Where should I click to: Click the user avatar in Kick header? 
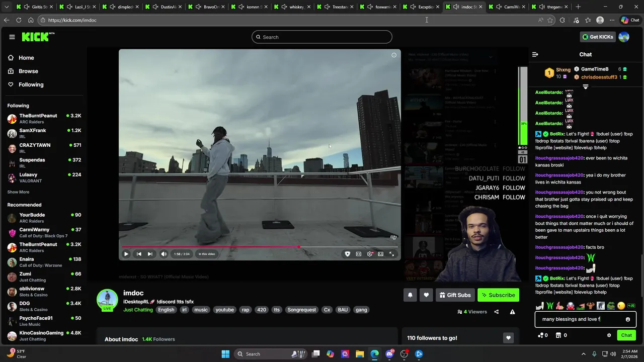tap(624, 37)
